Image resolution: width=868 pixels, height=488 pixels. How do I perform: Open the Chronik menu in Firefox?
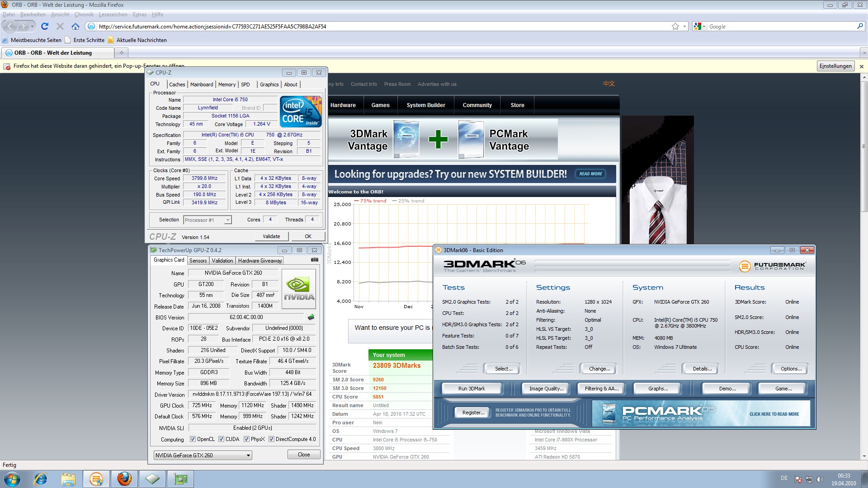[x=84, y=14]
